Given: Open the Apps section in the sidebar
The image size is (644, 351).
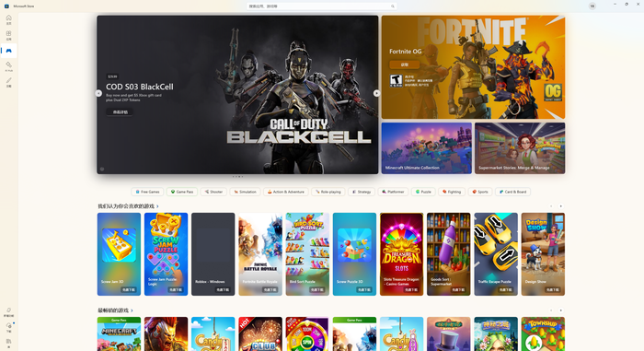Looking at the screenshot, I should click(x=8, y=35).
